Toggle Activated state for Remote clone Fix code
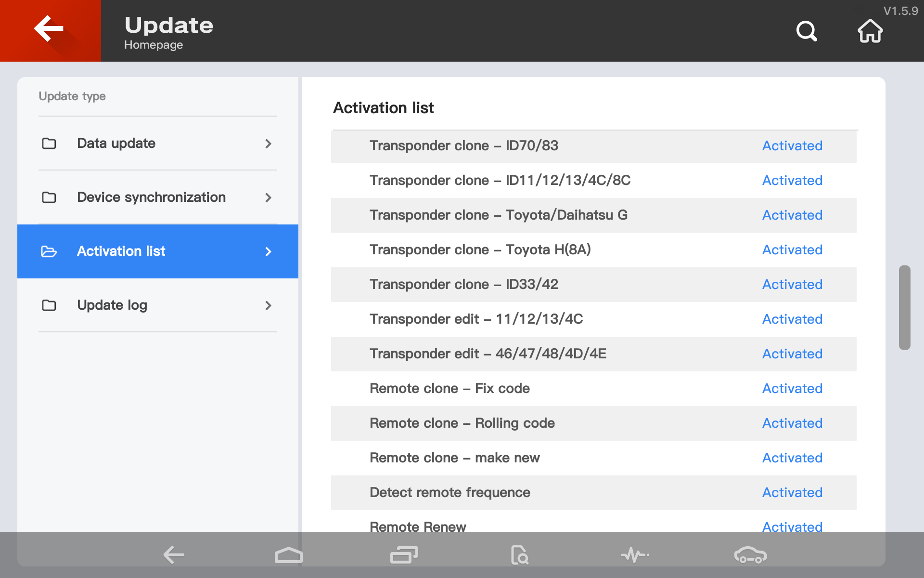 (792, 388)
